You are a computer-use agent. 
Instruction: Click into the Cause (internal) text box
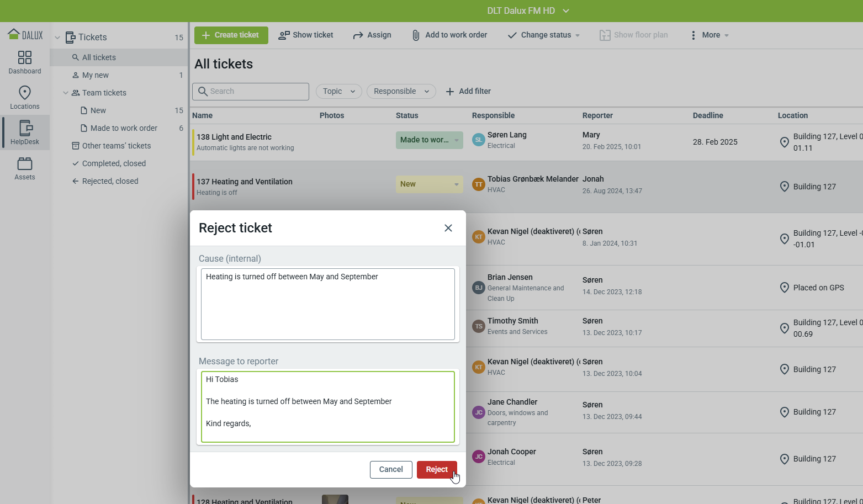tap(327, 304)
